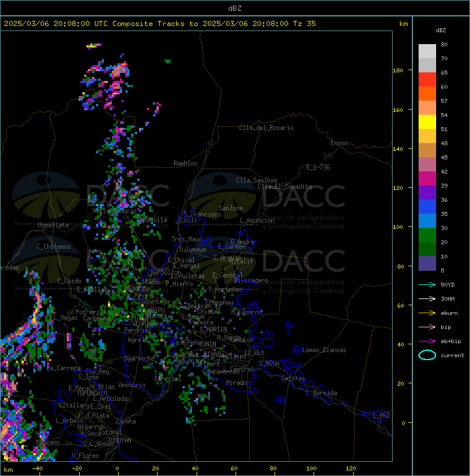Click the eburn yellow arrow legend icon
Viewport: 470px width, 476px height.
[427, 313]
